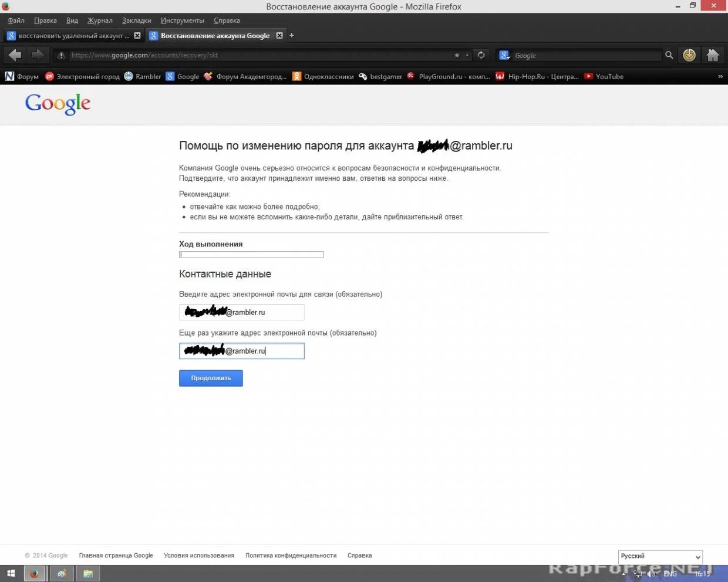This screenshot has width=728, height=582.
Task: Open the Форум Академгород bookmark
Action: [x=245, y=76]
